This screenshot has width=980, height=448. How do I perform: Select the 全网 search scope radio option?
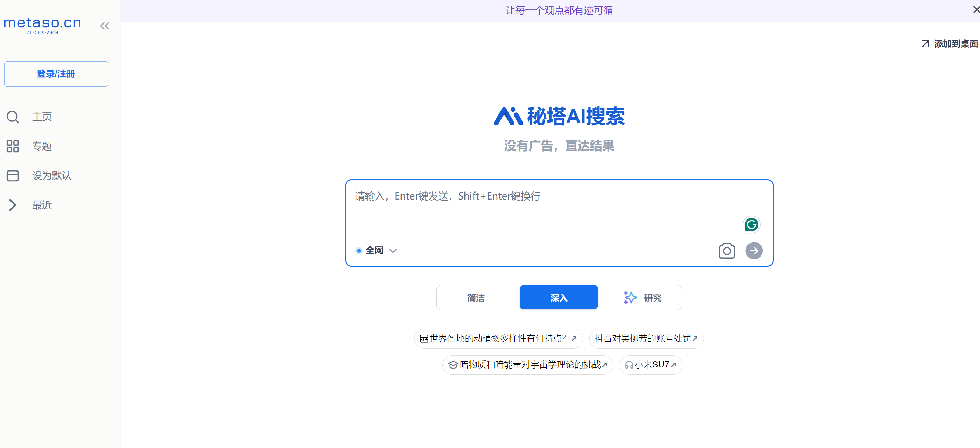pyautogui.click(x=358, y=251)
